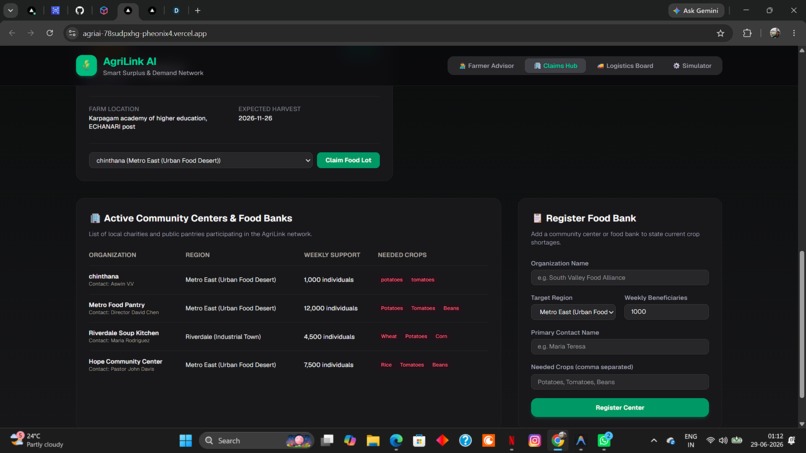Click the Chrome taskbar icon

click(x=558, y=441)
